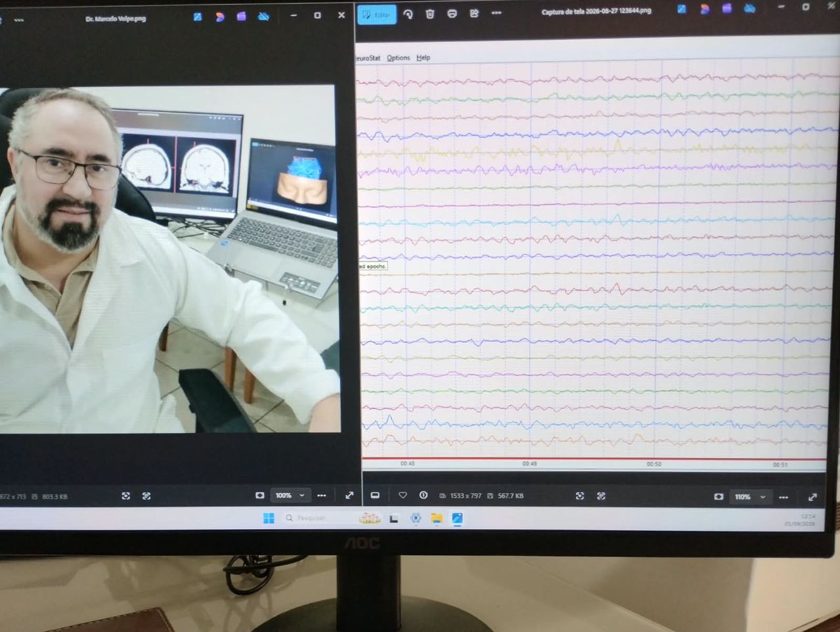Show file info for Captura de tela image

click(423, 495)
